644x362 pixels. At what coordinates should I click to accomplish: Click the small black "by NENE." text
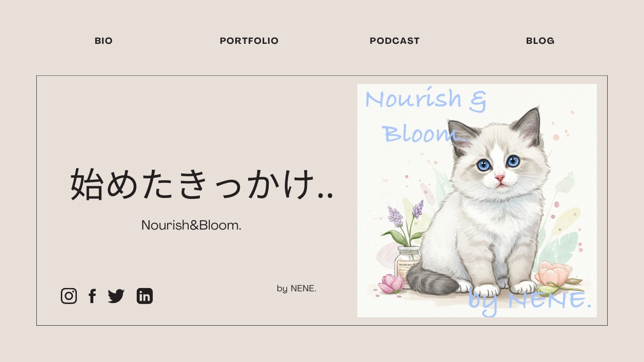click(x=297, y=288)
